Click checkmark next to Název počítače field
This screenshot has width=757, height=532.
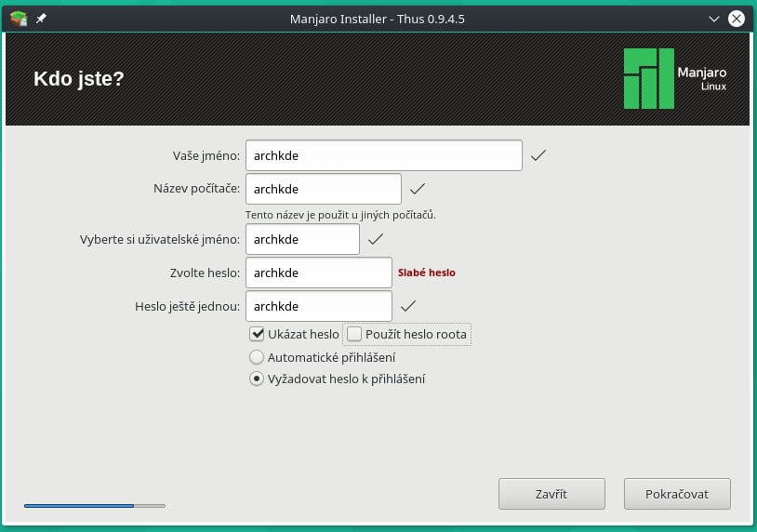418,189
